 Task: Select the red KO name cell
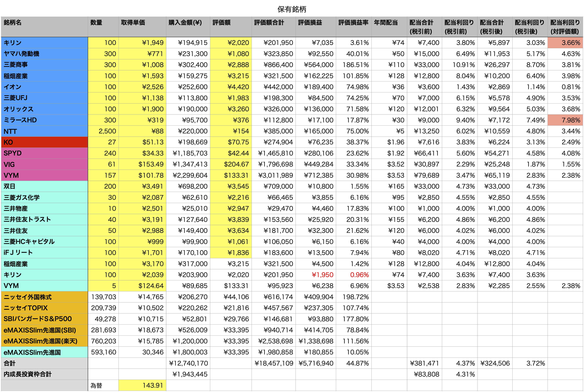click(x=45, y=142)
